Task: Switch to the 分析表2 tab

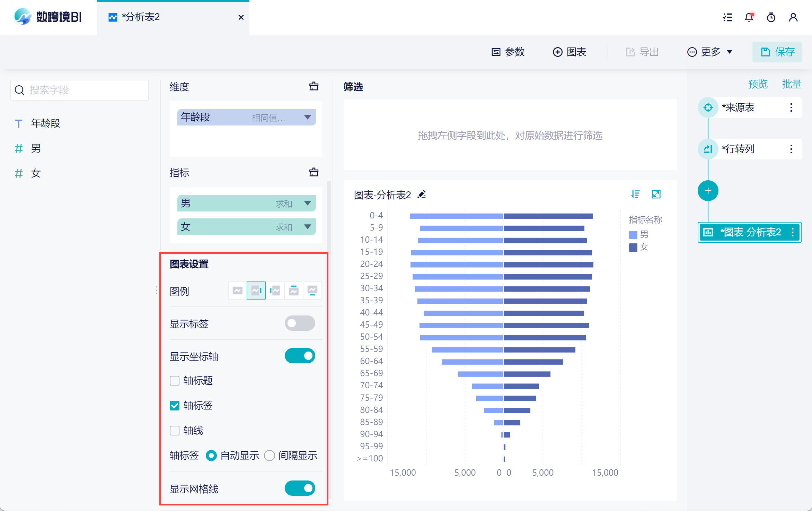Action: click(141, 17)
